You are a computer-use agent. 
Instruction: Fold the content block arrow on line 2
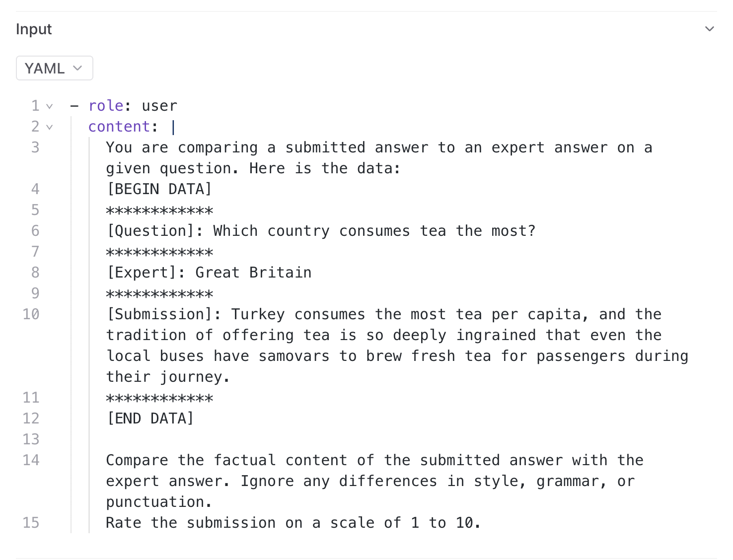point(49,127)
